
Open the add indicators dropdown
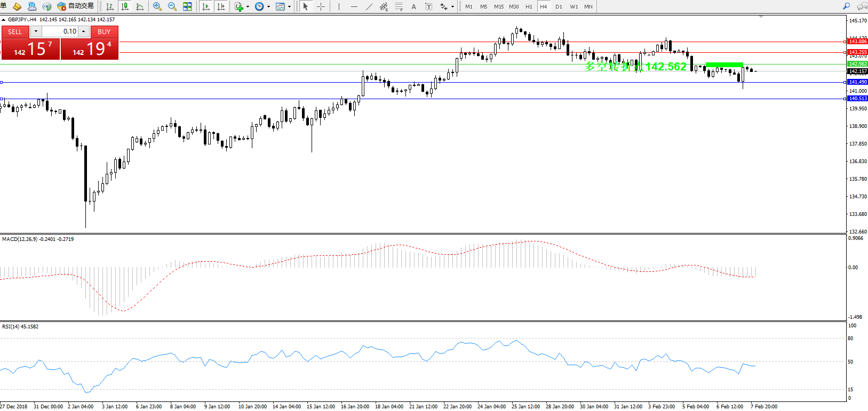[x=248, y=7]
